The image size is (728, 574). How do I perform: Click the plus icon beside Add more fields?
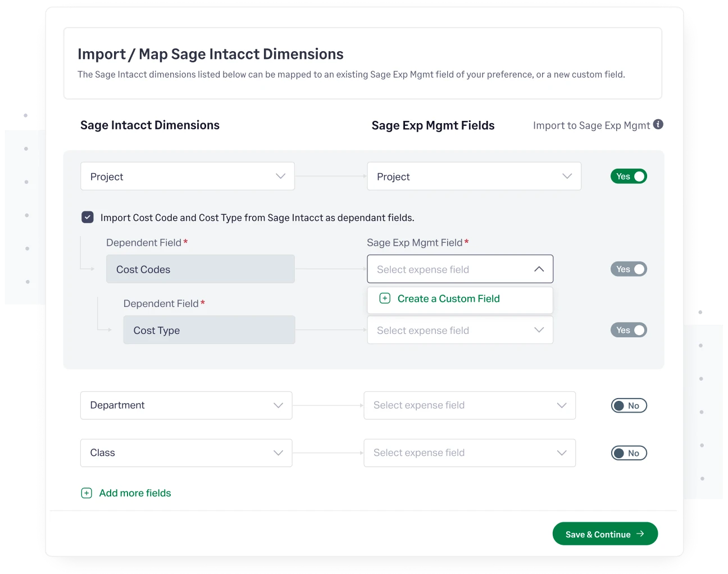(87, 492)
